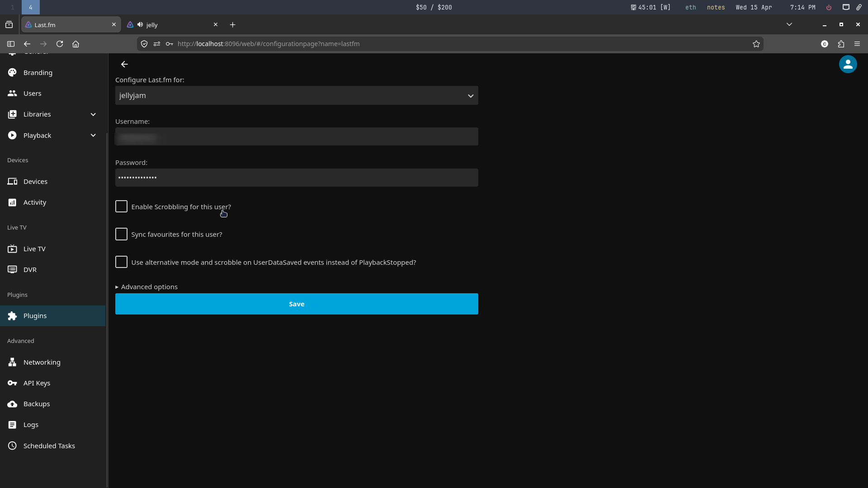This screenshot has height=488, width=868.
Task: Open the Networking icon
Action: pyautogui.click(x=12, y=362)
